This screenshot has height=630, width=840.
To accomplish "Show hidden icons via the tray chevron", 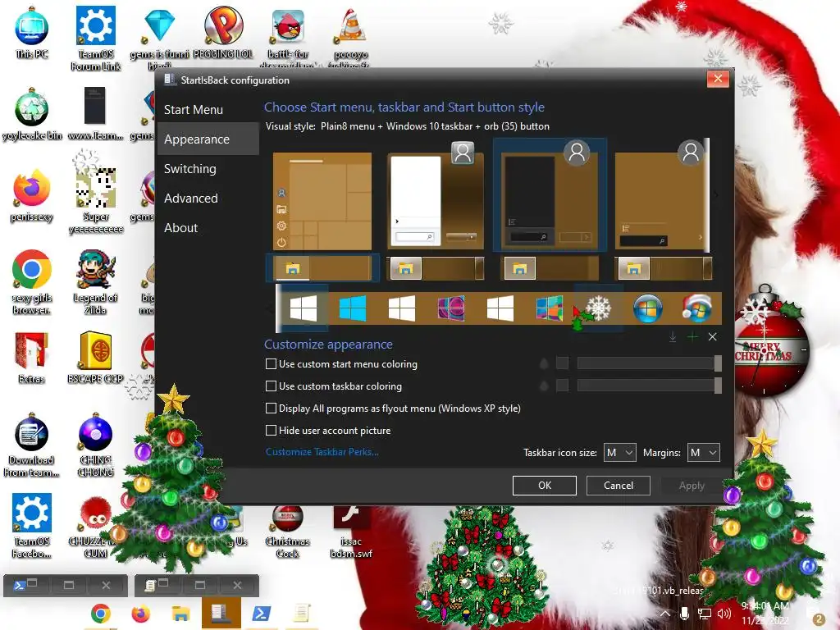I will coord(664,614).
